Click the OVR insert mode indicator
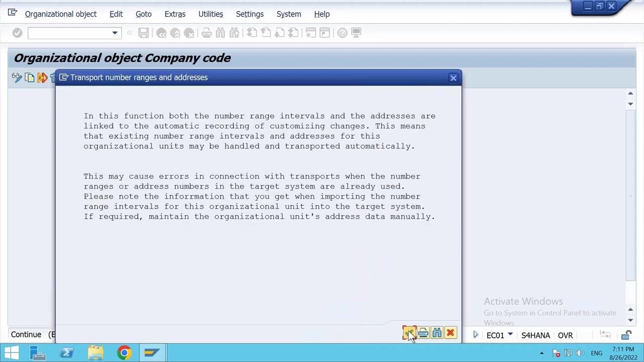Viewport: 644px width, 362px height. click(565, 335)
